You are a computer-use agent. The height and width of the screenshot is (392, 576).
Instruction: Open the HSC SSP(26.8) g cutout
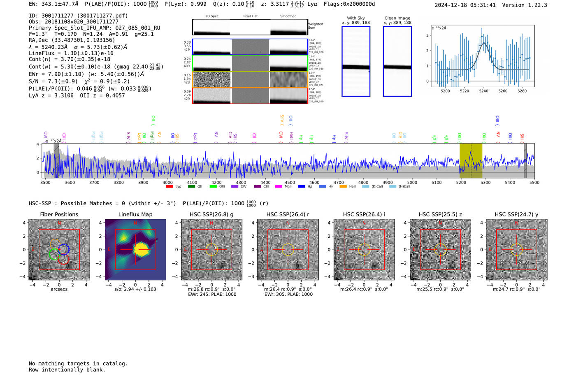212,250
